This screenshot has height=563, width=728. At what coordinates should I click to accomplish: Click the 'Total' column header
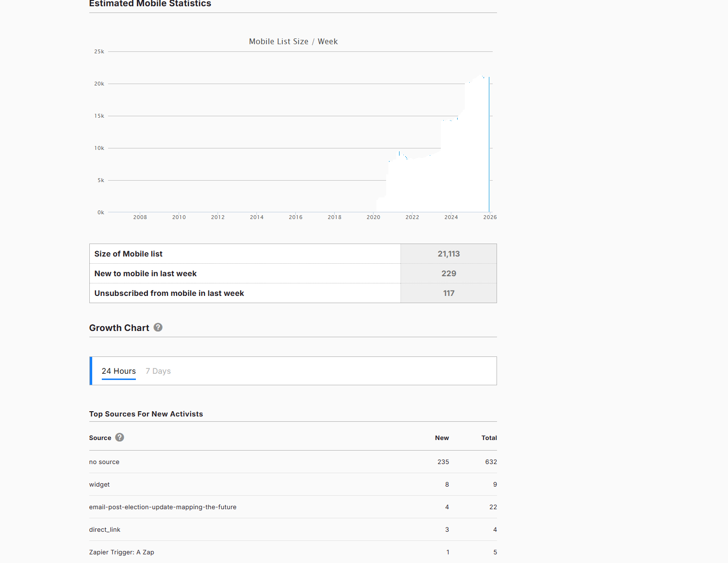pos(489,438)
